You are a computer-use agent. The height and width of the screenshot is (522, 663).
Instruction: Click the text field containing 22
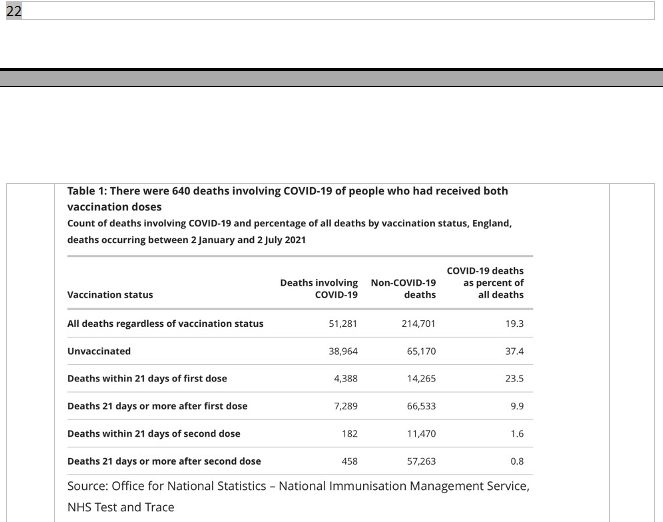[x=330, y=10]
